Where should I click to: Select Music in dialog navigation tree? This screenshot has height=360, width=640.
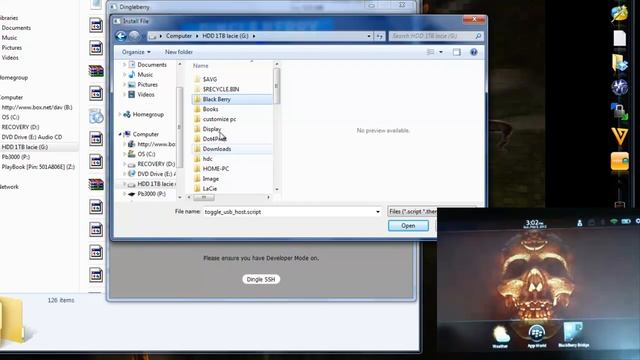pyautogui.click(x=145, y=75)
